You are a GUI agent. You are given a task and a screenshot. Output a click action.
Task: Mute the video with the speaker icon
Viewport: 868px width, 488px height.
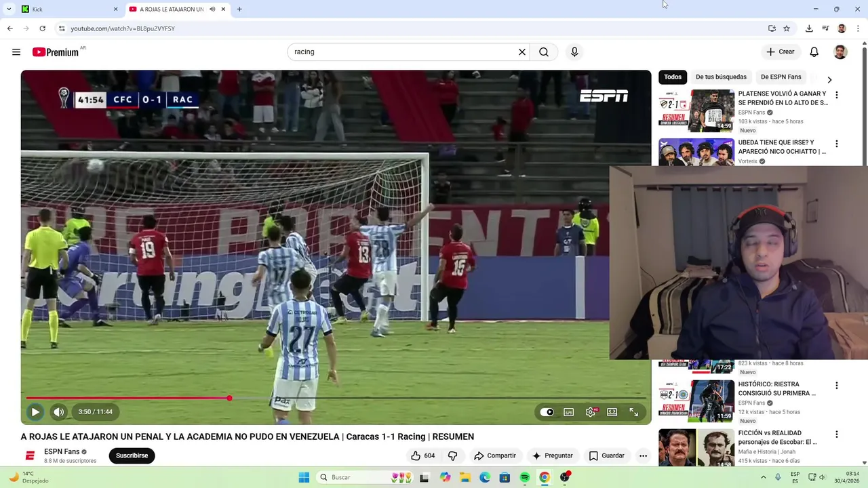coord(59,411)
